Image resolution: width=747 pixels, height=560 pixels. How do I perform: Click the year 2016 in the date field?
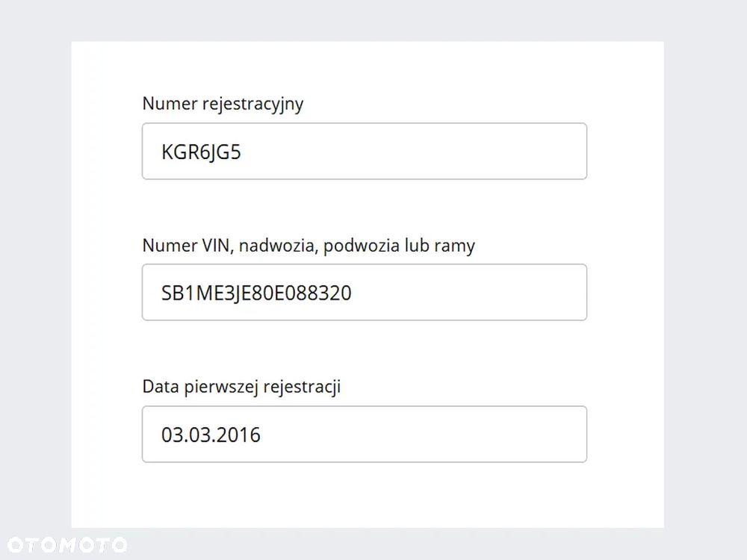[x=240, y=435]
